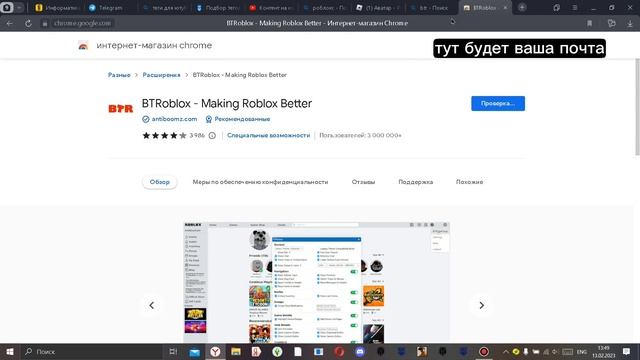Open the antiboomz.com developer link
The image size is (640, 360).
(174, 119)
